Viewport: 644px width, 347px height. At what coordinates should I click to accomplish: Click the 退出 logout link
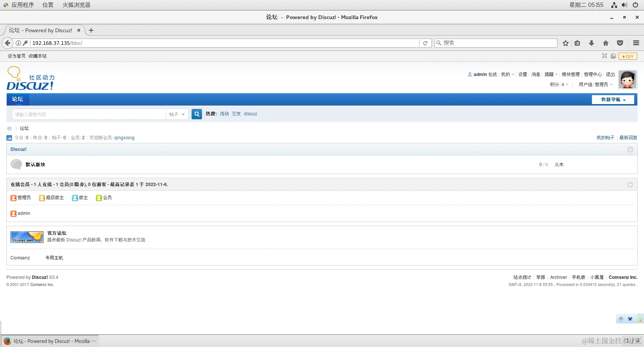point(610,74)
